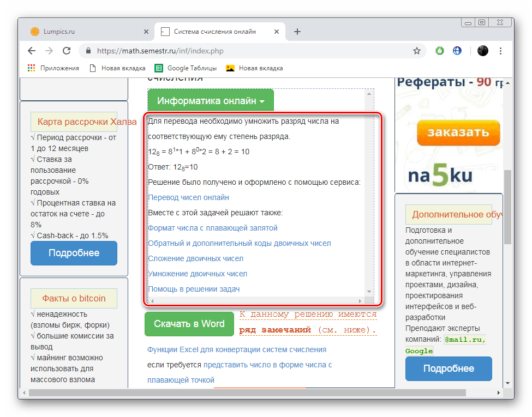Click solution box scroll down arrow
Image resolution: width=532 pixels, height=417 pixels.
369,291
